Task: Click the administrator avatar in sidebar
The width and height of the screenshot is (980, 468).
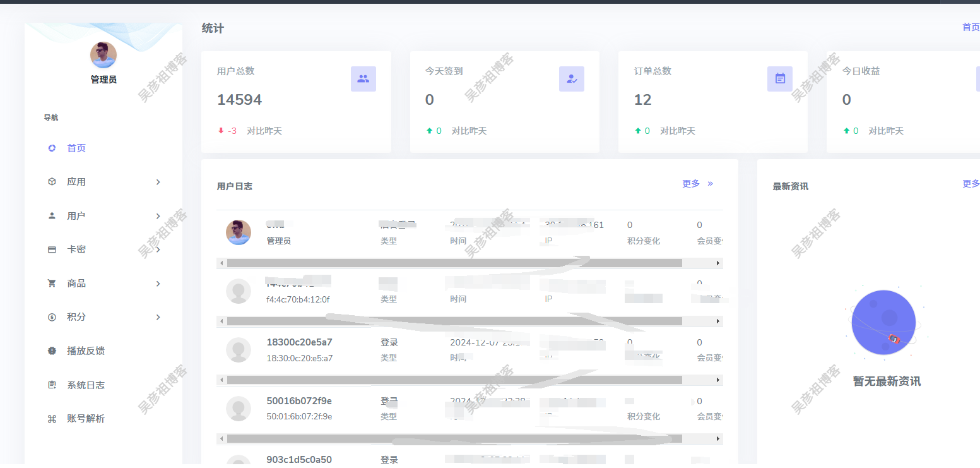Action: [103, 55]
